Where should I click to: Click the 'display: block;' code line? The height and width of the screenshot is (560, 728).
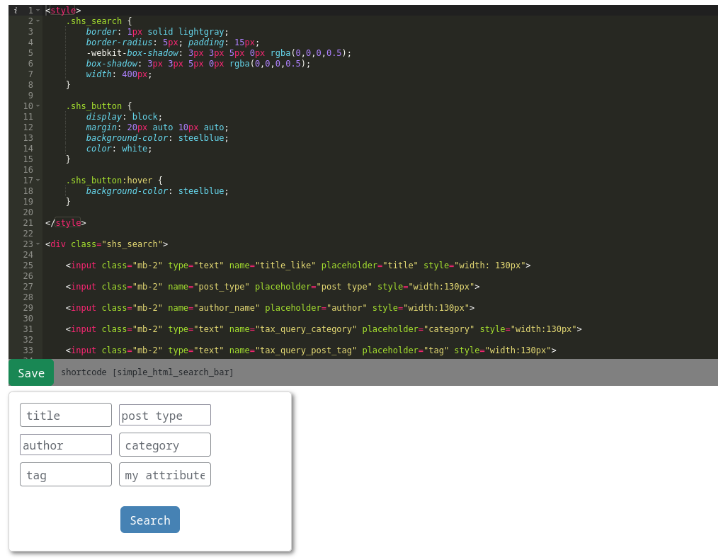click(x=124, y=116)
